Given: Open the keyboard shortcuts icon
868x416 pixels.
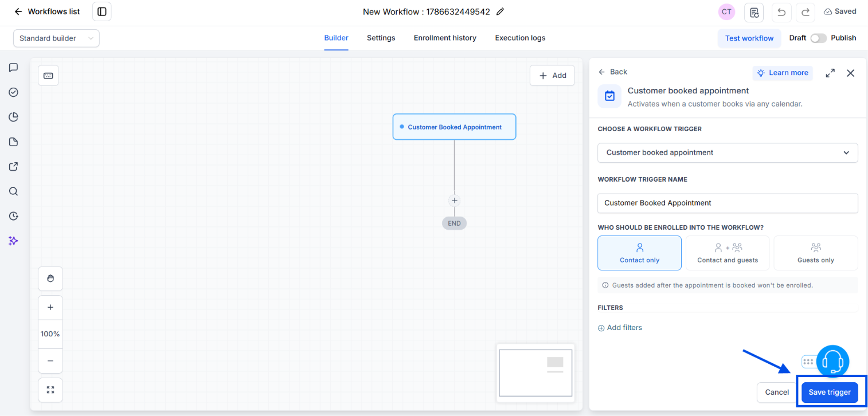Looking at the screenshot, I should click(x=48, y=76).
